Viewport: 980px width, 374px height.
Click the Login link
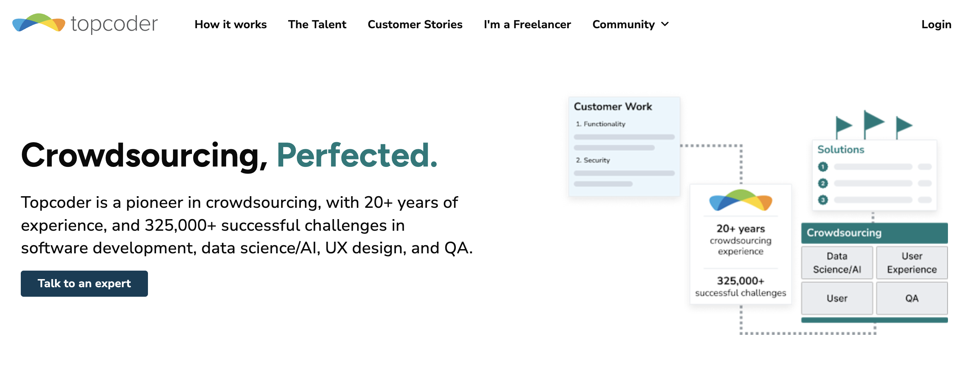click(x=936, y=24)
